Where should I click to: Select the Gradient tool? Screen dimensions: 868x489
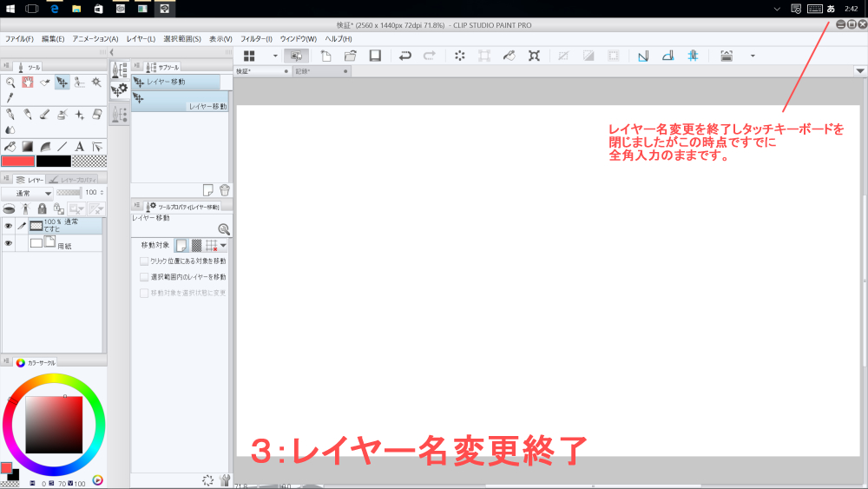point(27,146)
